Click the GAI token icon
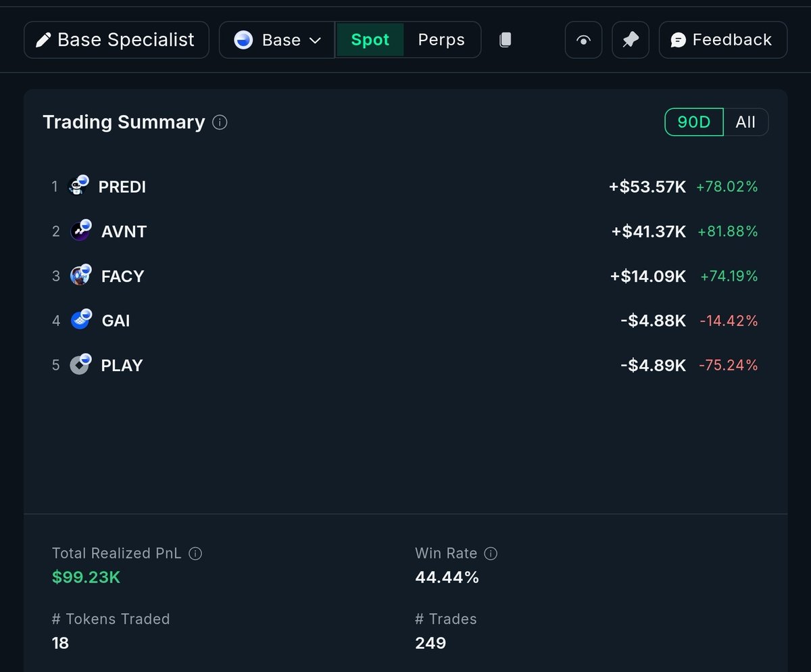Screen dimensions: 811x672 point(80,320)
